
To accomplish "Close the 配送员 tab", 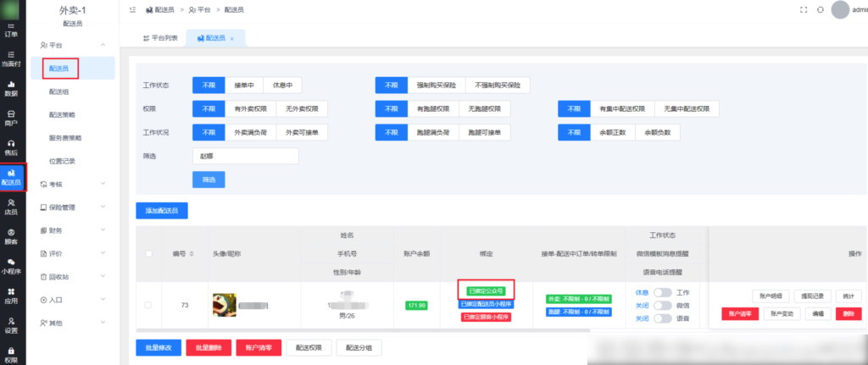I will pyautogui.click(x=232, y=39).
